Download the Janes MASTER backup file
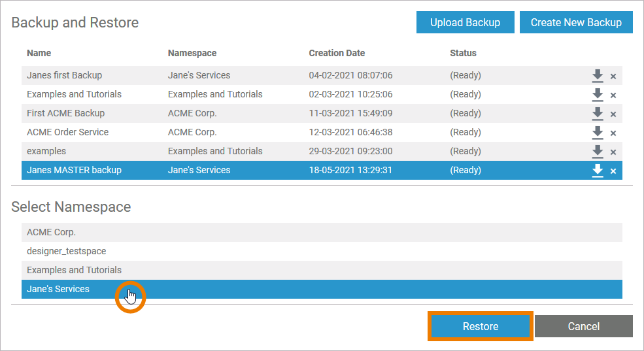 point(597,171)
